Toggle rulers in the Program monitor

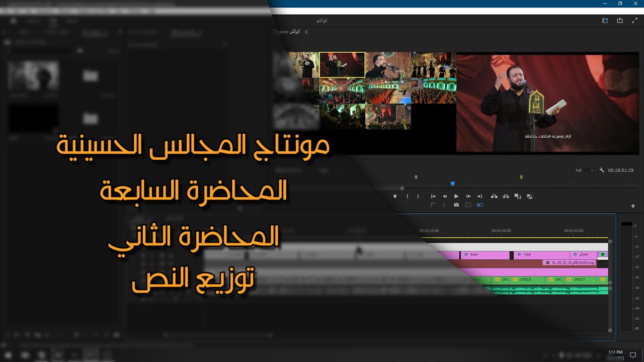[x=433, y=205]
